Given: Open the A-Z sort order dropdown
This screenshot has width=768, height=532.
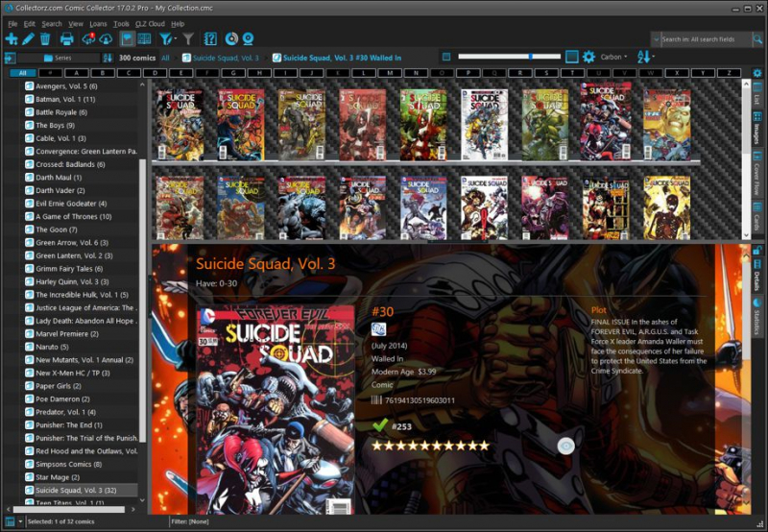Looking at the screenshot, I should (645, 58).
